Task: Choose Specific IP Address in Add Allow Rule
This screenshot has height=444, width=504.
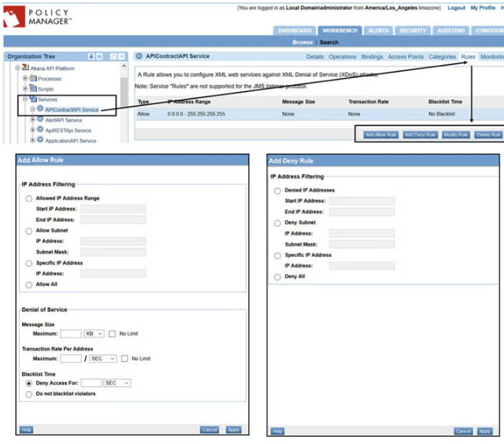Action: [29, 264]
